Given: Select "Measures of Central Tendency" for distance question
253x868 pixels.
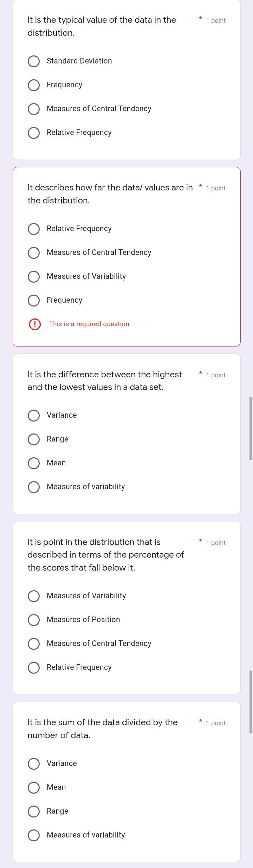Looking at the screenshot, I should tap(34, 253).
